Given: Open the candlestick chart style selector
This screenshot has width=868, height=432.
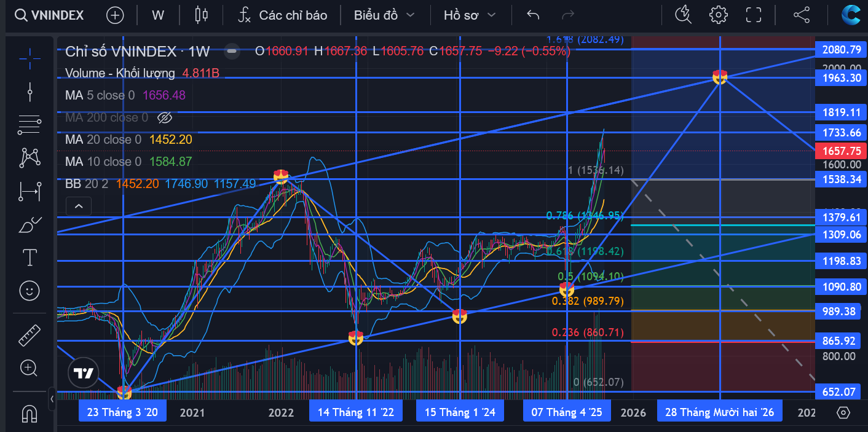Looking at the screenshot, I should pyautogui.click(x=201, y=15).
